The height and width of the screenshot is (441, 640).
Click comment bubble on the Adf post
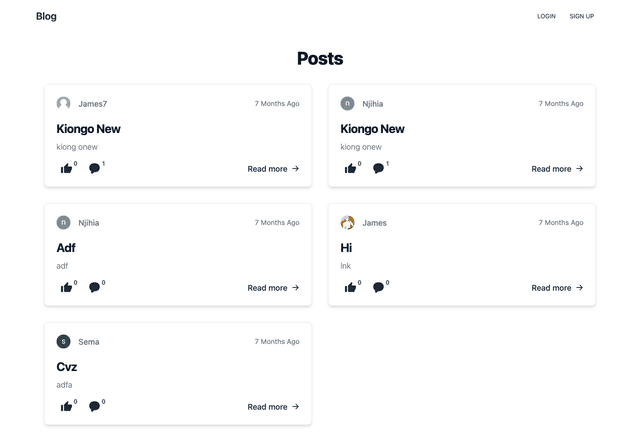pyautogui.click(x=94, y=287)
